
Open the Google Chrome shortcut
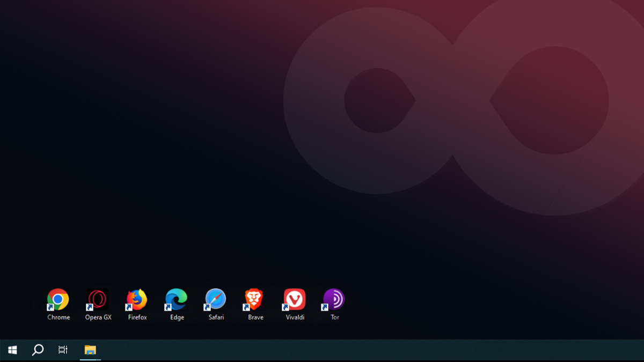tap(57, 299)
